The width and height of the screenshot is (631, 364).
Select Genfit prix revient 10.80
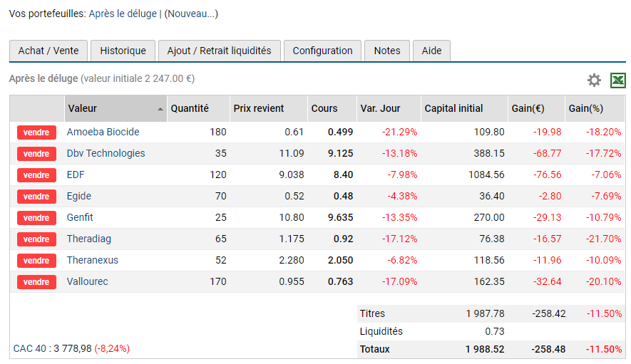(x=292, y=217)
